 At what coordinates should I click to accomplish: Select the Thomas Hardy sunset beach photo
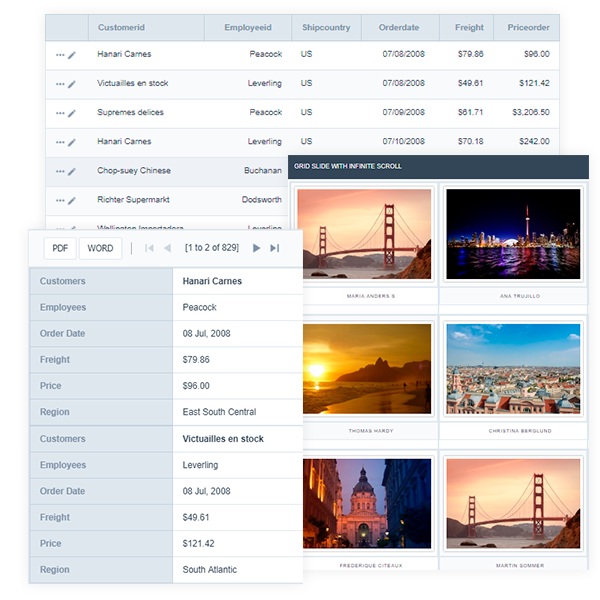(x=365, y=369)
